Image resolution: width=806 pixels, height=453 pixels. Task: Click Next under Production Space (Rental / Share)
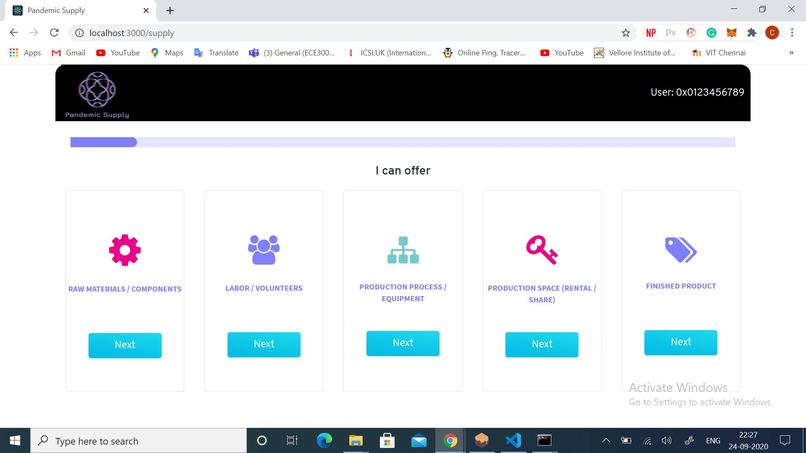click(542, 344)
